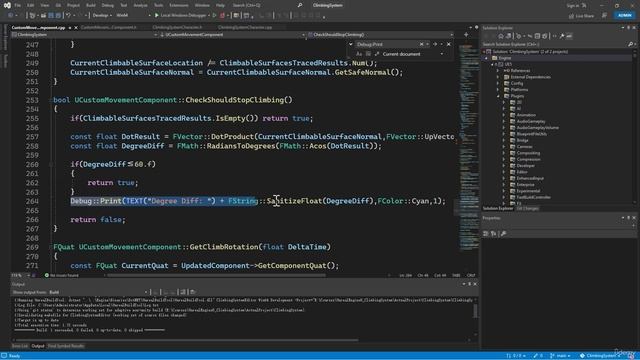Click the Solution Explorer search magnifier

pyautogui.click(x=631, y=44)
